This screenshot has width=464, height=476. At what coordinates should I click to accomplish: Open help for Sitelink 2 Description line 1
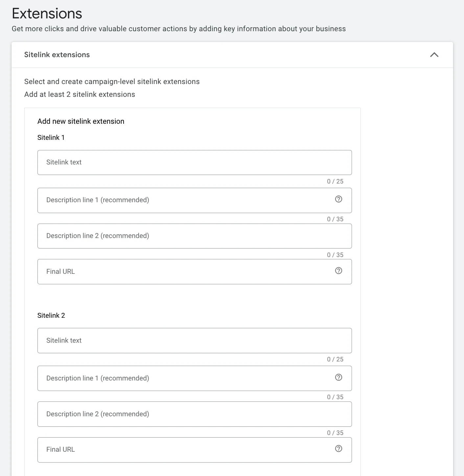[x=338, y=377]
